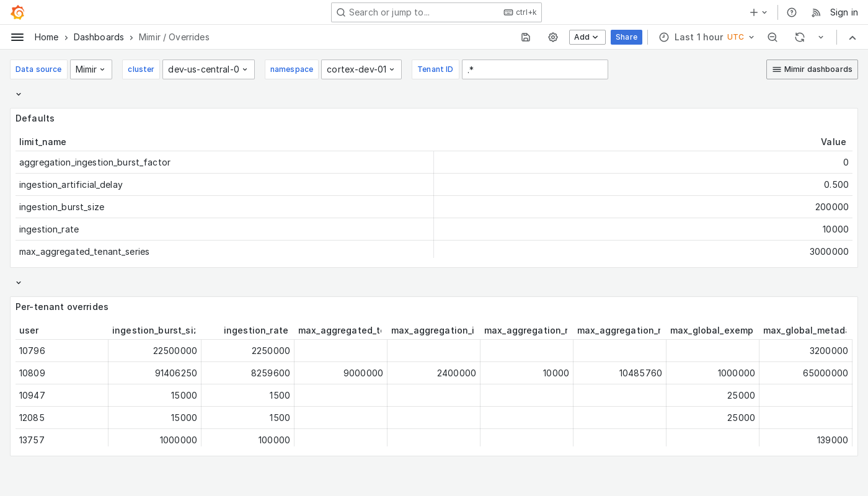Open the Mimir data source dropdown
This screenshot has width=868, height=496.
point(91,69)
